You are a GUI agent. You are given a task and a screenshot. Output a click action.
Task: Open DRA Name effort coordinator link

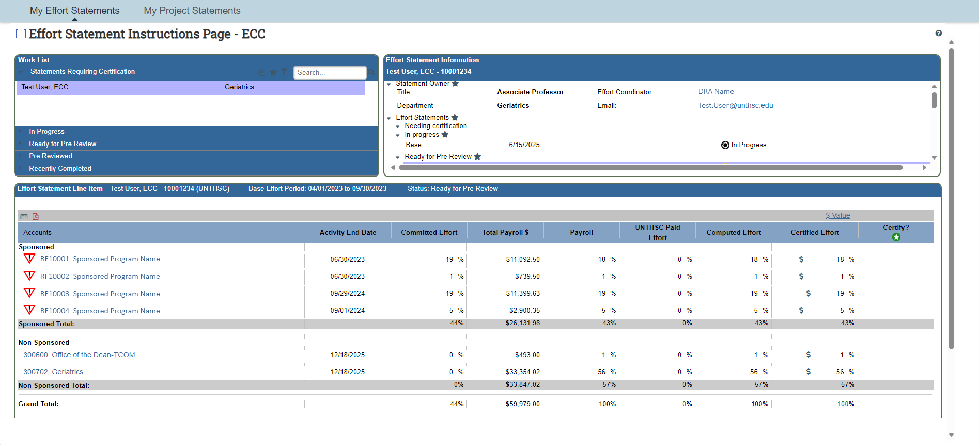click(x=716, y=92)
